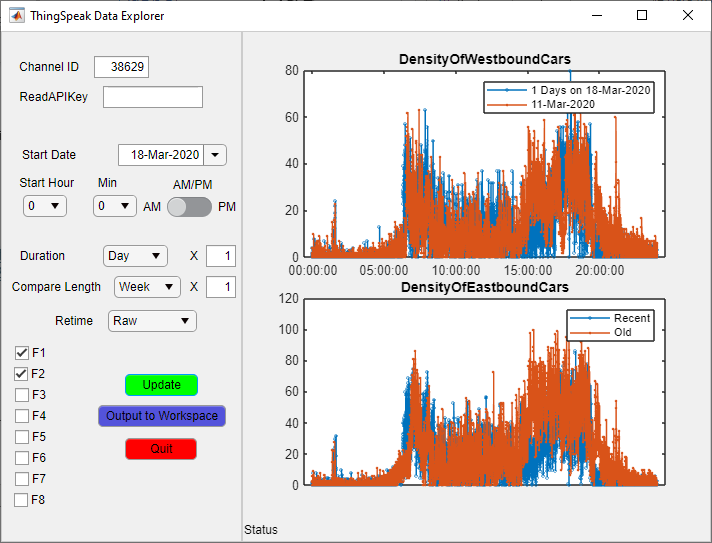Click the Channel ID input field

(121, 67)
